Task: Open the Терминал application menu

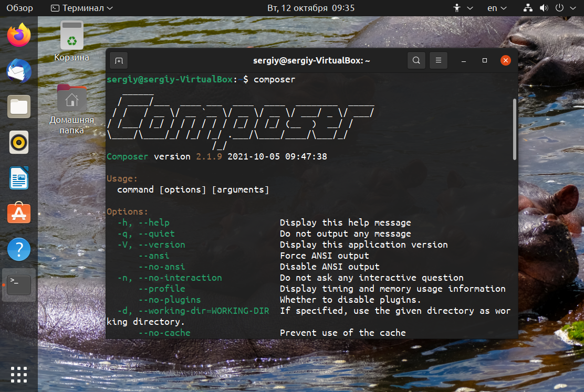Action: point(81,8)
